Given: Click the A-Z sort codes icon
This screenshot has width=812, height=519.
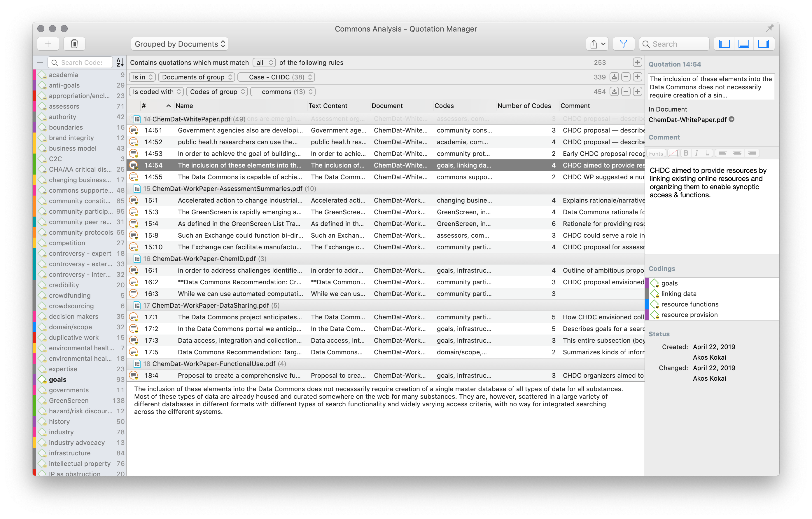Looking at the screenshot, I should pos(120,62).
